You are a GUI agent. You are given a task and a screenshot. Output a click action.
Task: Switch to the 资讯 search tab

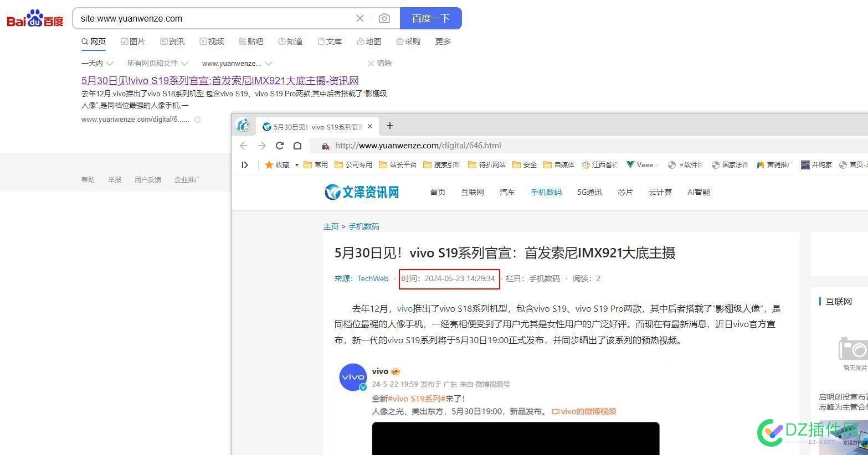pyautogui.click(x=172, y=42)
